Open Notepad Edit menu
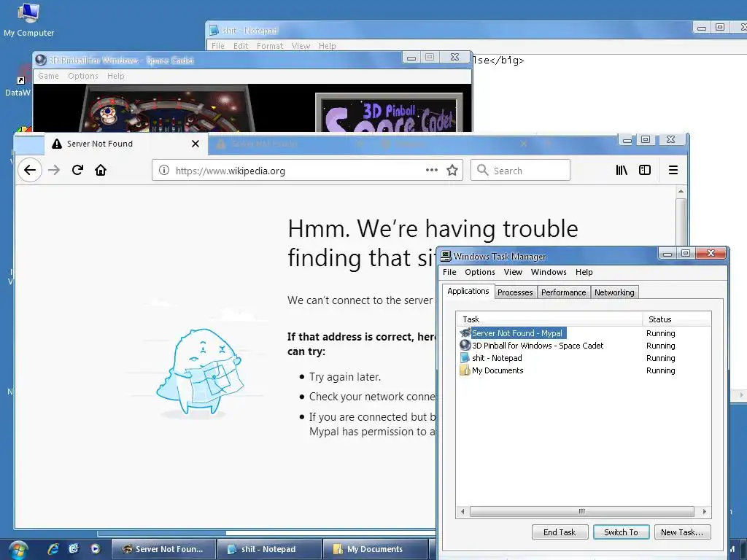 [241, 46]
